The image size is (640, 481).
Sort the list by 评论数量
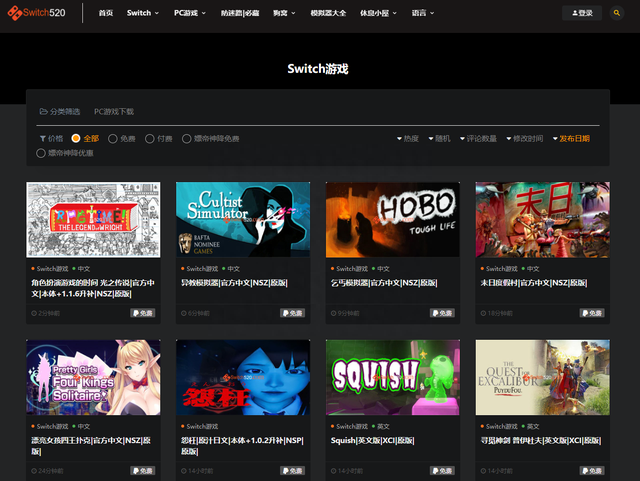478,139
